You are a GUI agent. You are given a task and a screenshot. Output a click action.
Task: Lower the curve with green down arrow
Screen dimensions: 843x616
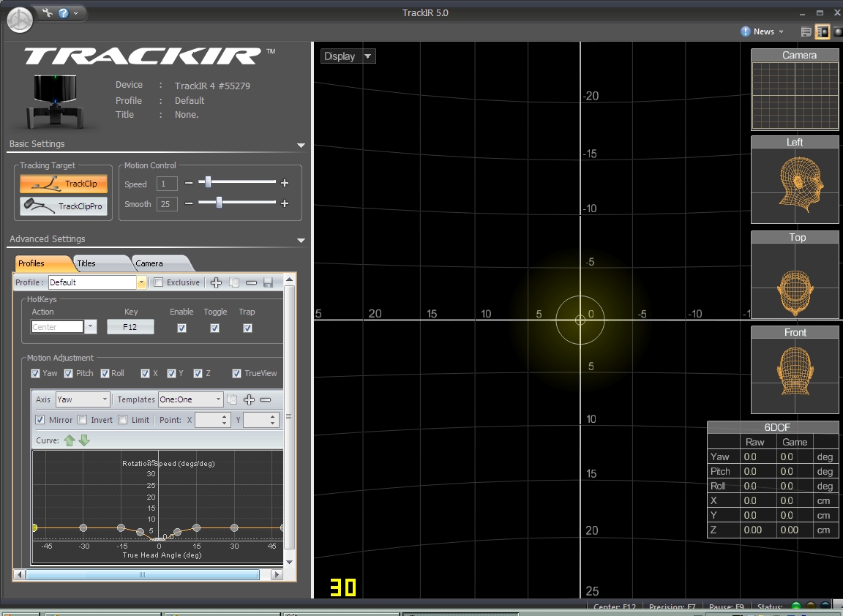click(84, 440)
